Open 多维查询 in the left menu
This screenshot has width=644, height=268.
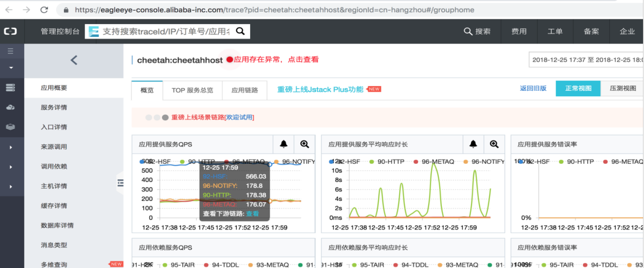(54, 264)
